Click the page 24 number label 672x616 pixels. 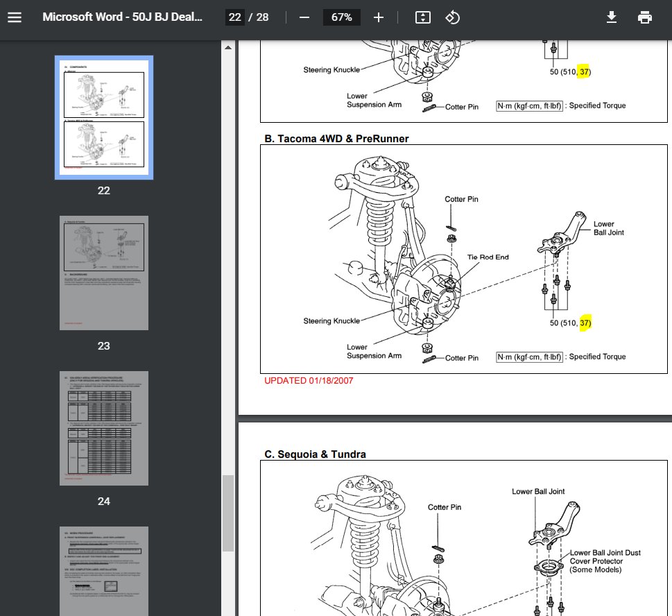[104, 501]
